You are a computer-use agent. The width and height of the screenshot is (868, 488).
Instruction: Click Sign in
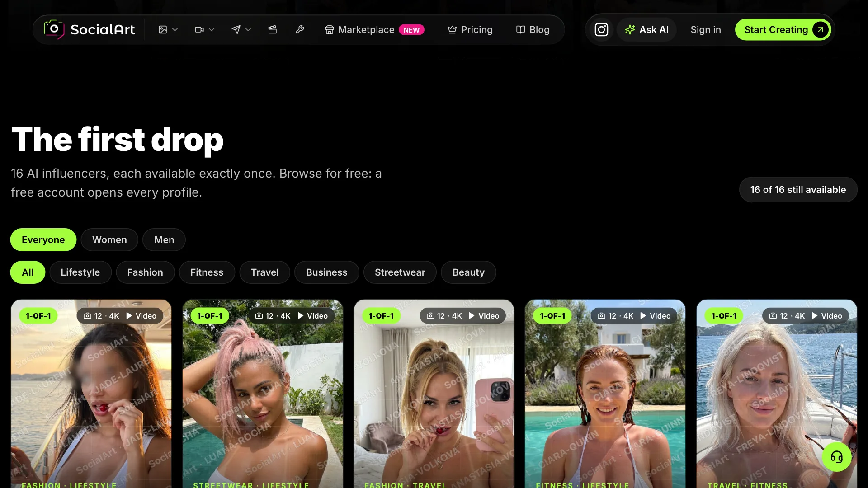pos(705,30)
